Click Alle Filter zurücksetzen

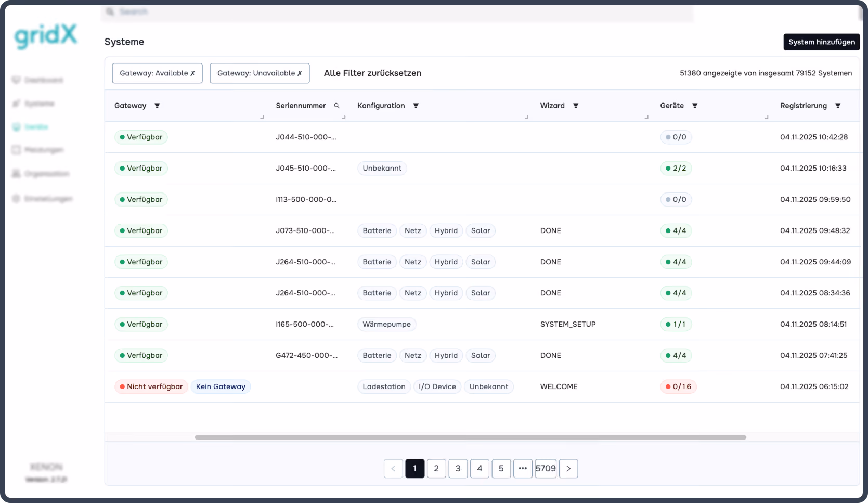(x=372, y=73)
